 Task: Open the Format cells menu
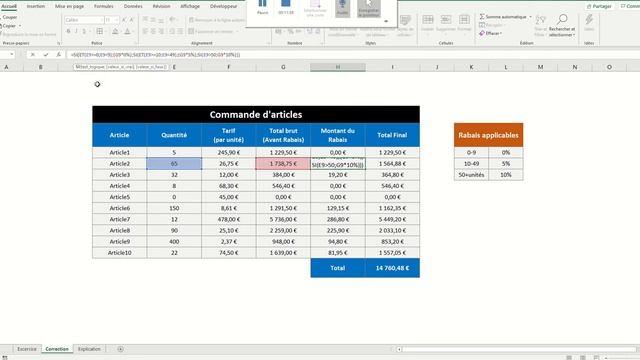464,23
